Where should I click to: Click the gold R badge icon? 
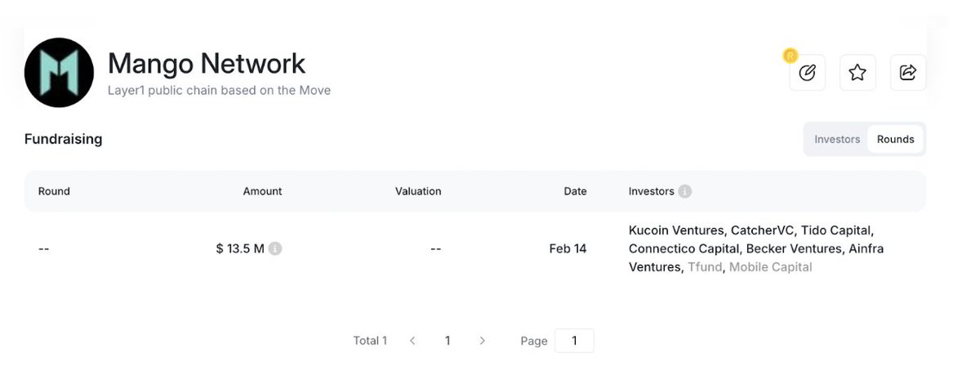[x=790, y=56]
